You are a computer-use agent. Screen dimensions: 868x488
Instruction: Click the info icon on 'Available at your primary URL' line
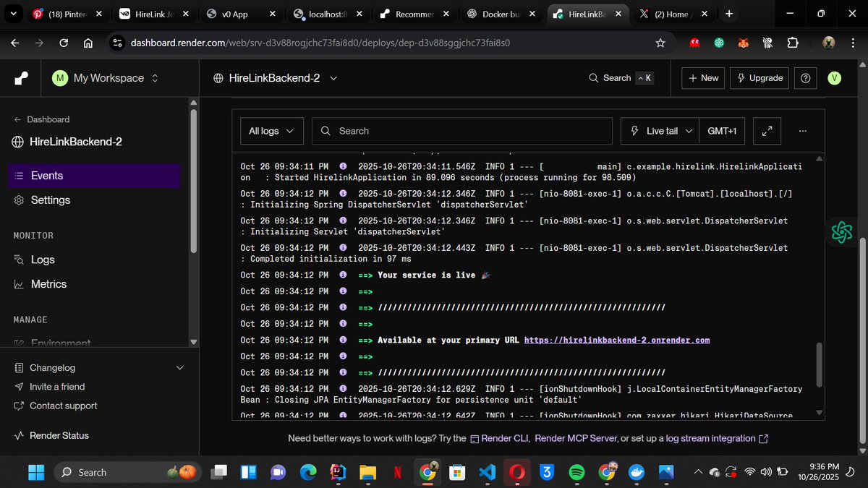coord(343,340)
